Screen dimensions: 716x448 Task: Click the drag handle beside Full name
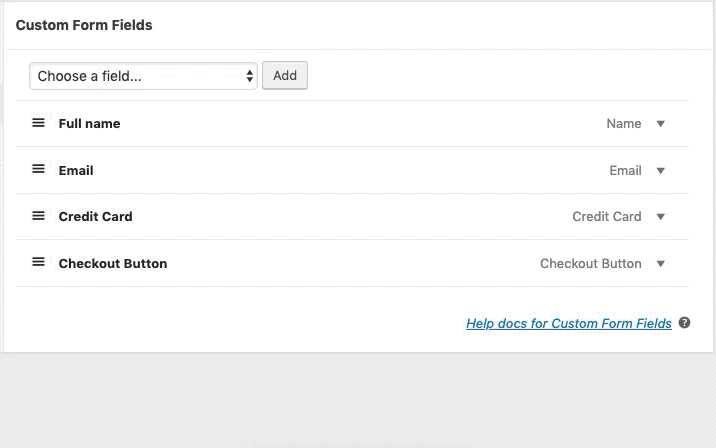click(x=38, y=123)
